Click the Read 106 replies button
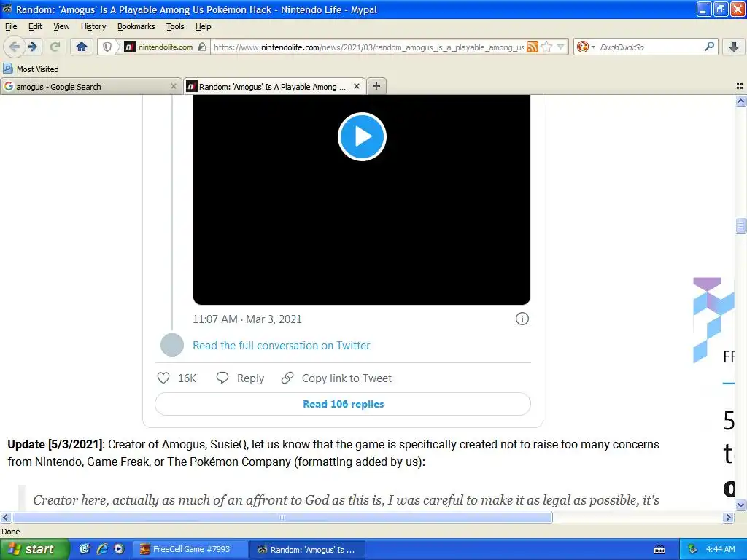Viewport: 747px width, 560px height. tap(343, 404)
